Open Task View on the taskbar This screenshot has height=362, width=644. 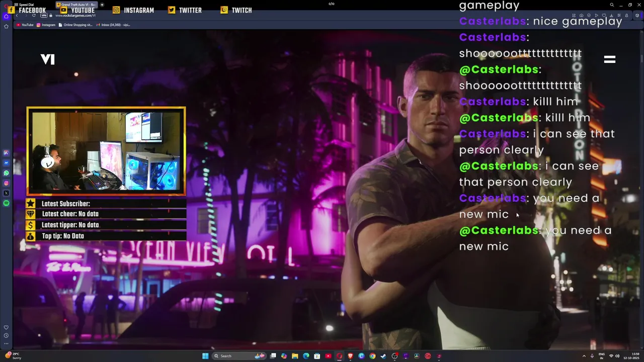(x=273, y=356)
